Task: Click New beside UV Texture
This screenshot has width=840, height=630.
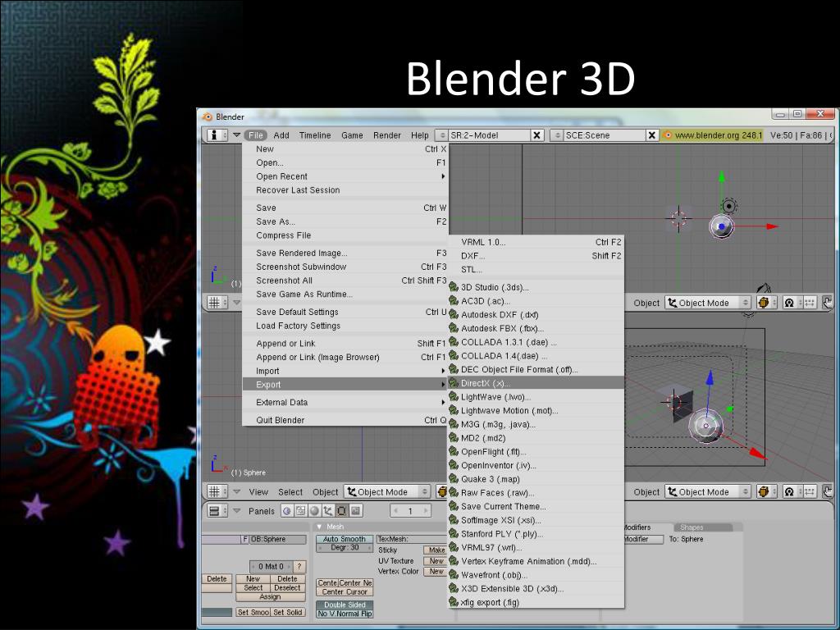Action: click(x=436, y=561)
